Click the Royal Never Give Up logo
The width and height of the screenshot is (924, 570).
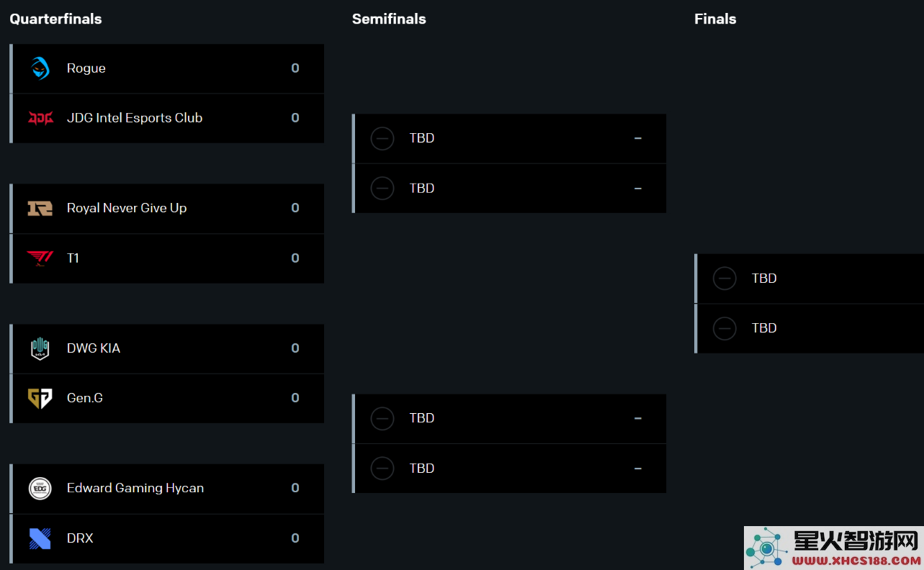[x=40, y=208]
